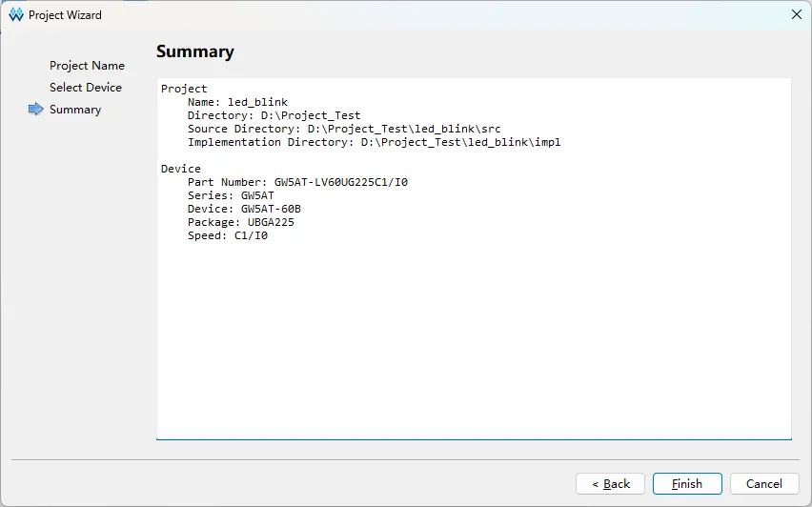Click the blue arrow step indicator
Screen dimensions: 812x507
35,110
